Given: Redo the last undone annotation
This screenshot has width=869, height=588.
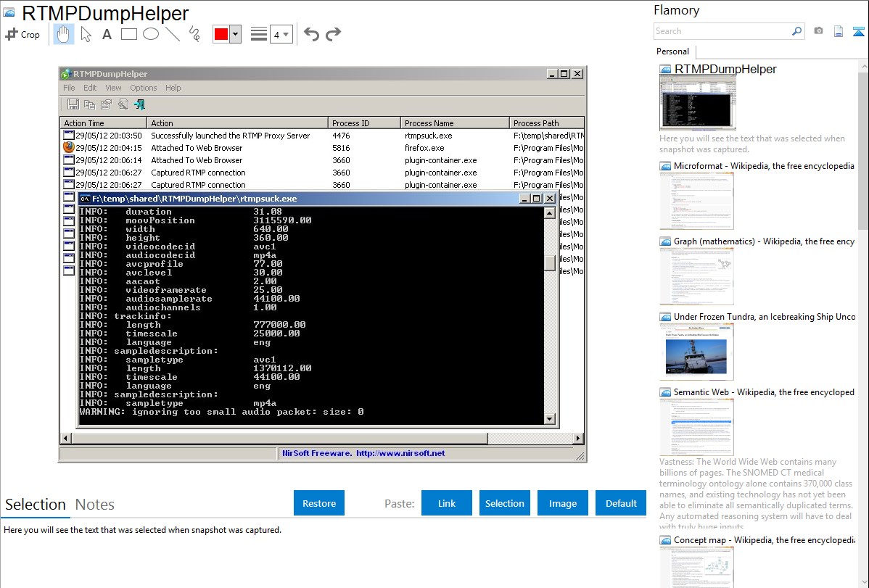Looking at the screenshot, I should (333, 34).
